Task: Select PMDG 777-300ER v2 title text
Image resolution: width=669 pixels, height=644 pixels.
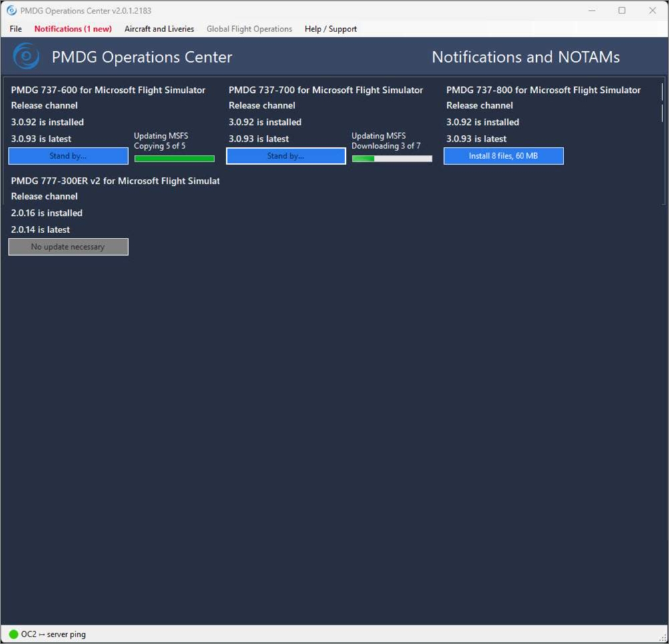Action: click(x=116, y=181)
